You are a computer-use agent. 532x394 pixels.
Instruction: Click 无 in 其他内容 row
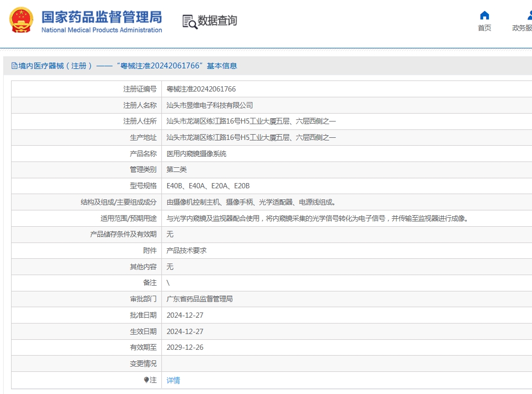170,267
